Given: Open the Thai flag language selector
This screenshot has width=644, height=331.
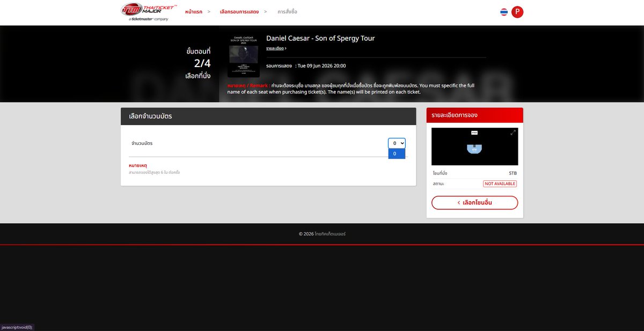Looking at the screenshot, I should click(x=504, y=12).
